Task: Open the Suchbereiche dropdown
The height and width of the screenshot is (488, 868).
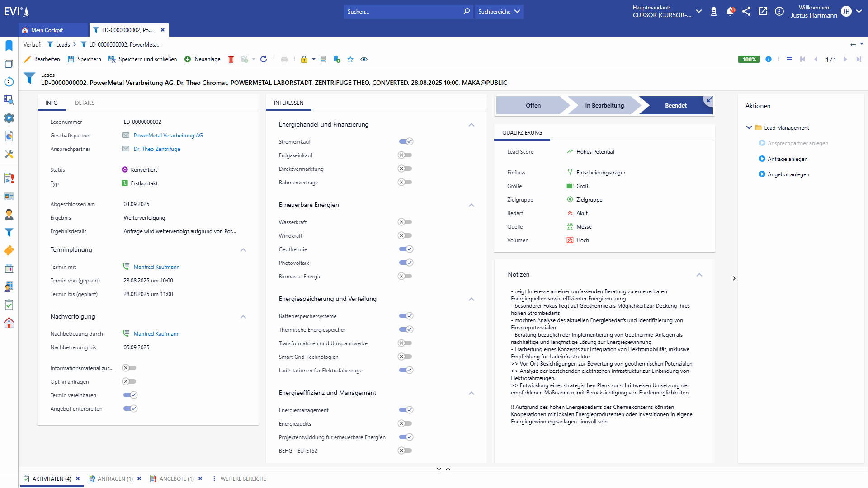Action: (x=499, y=11)
